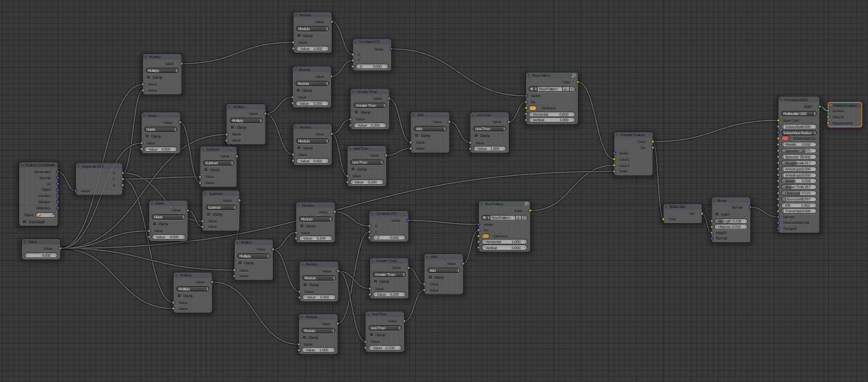Click the Value node's output socket
The width and height of the screenshot is (868, 382).
tap(60, 249)
